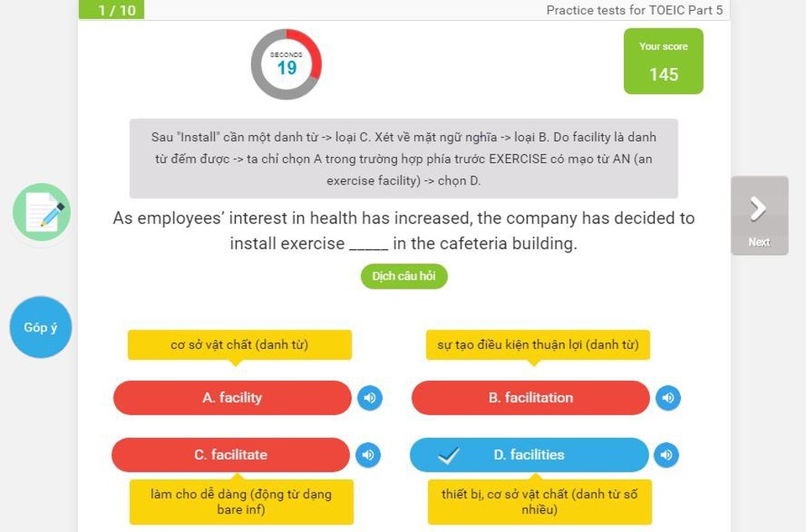Click the gray explanation text box
This screenshot has height=532, width=806.
pos(404,159)
